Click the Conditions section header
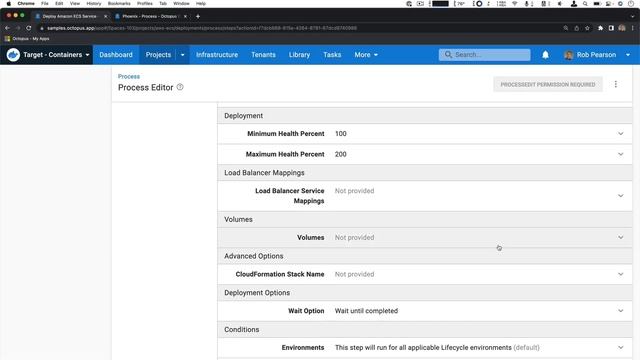 (424, 329)
